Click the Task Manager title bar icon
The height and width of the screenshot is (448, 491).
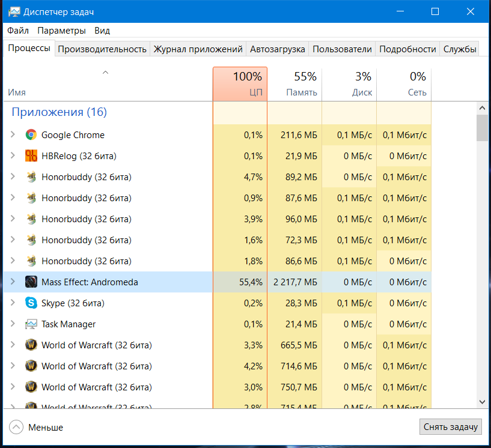pyautogui.click(x=14, y=12)
